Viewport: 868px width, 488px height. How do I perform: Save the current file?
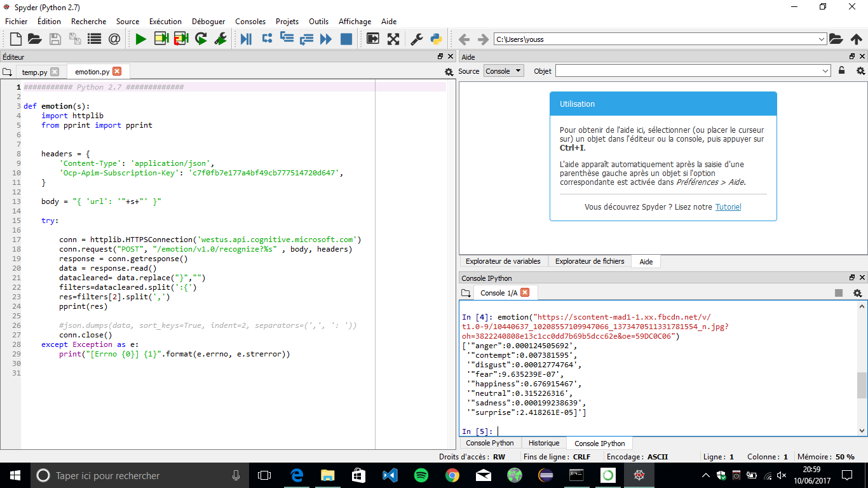pos(55,39)
